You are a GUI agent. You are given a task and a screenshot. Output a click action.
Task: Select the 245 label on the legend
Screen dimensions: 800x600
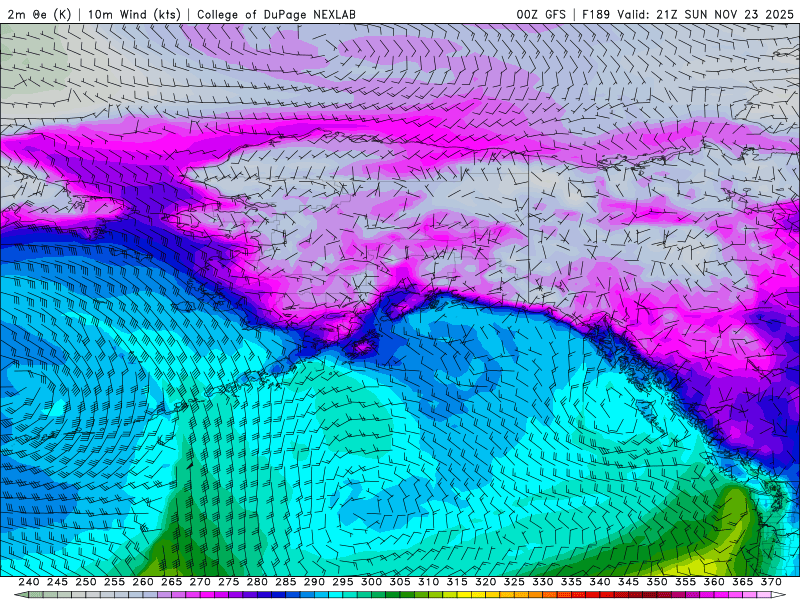[x=57, y=582]
